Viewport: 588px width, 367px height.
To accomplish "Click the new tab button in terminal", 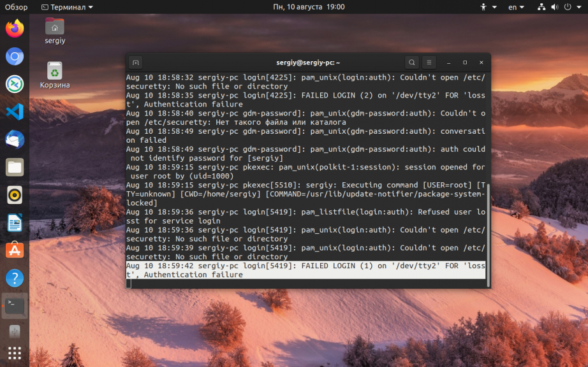I will tap(135, 62).
